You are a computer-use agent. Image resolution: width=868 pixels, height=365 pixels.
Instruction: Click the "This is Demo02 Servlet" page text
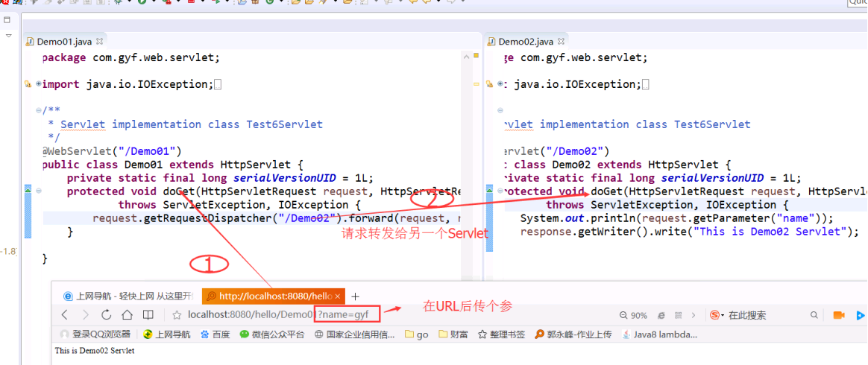click(94, 351)
